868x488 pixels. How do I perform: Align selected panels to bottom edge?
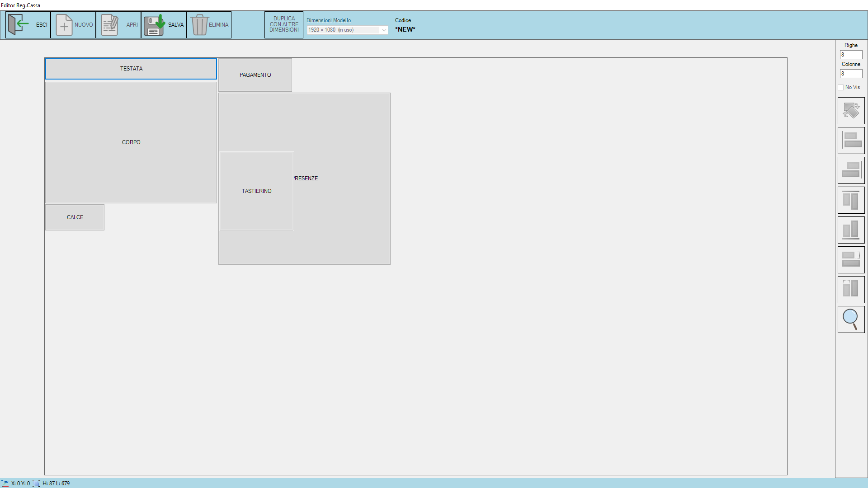click(x=851, y=230)
